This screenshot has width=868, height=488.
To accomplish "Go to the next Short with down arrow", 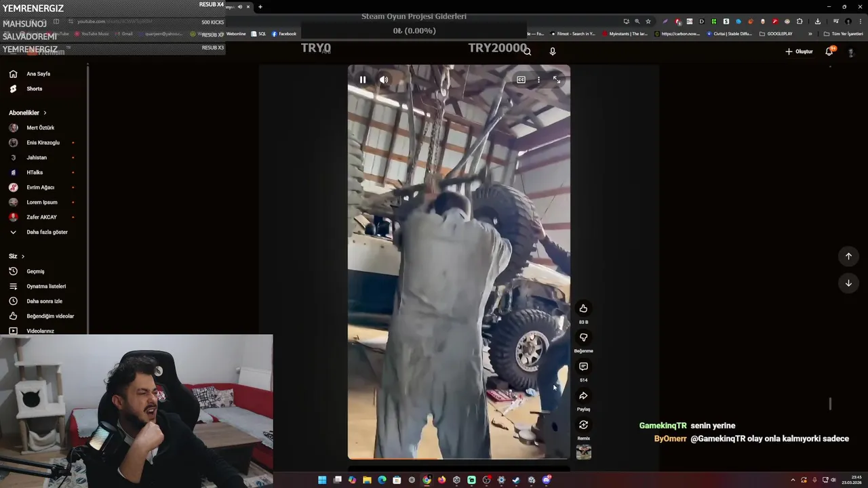I will 848,283.
